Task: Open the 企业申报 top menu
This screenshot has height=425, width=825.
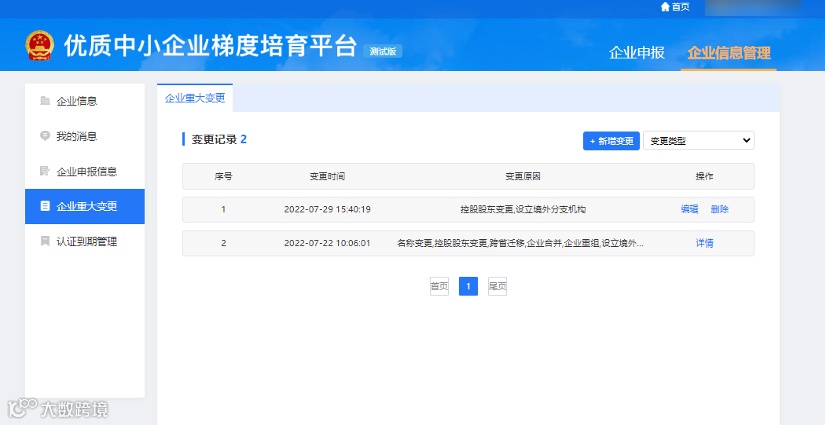Action: (x=637, y=53)
